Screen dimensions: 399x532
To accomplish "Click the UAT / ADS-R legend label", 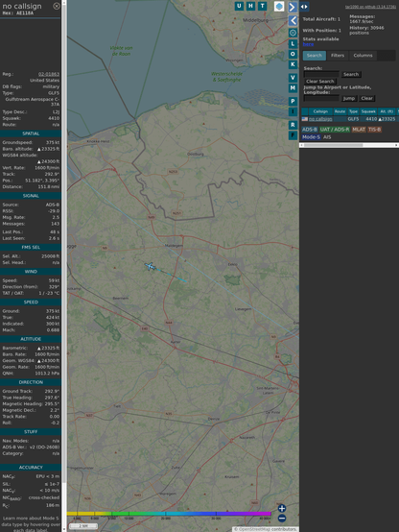I will (335, 130).
